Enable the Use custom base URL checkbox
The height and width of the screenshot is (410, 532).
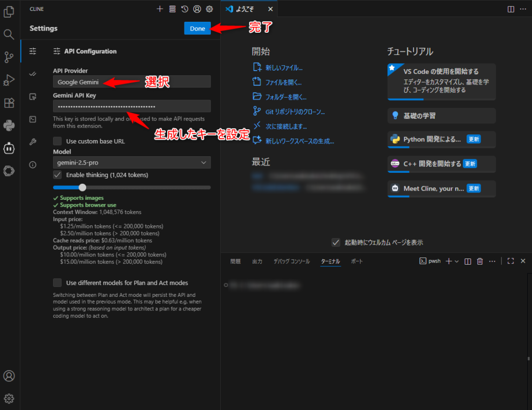58,141
